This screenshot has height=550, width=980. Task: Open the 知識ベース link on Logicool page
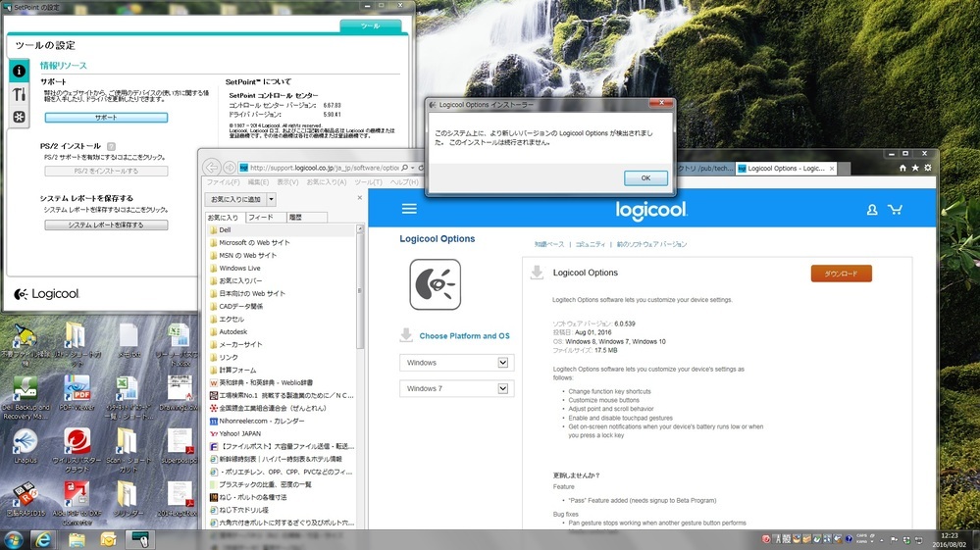[x=548, y=244]
